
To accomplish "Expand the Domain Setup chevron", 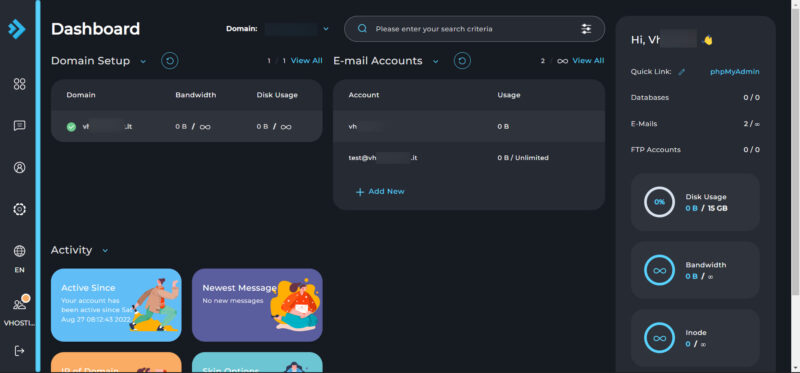I will [x=143, y=61].
